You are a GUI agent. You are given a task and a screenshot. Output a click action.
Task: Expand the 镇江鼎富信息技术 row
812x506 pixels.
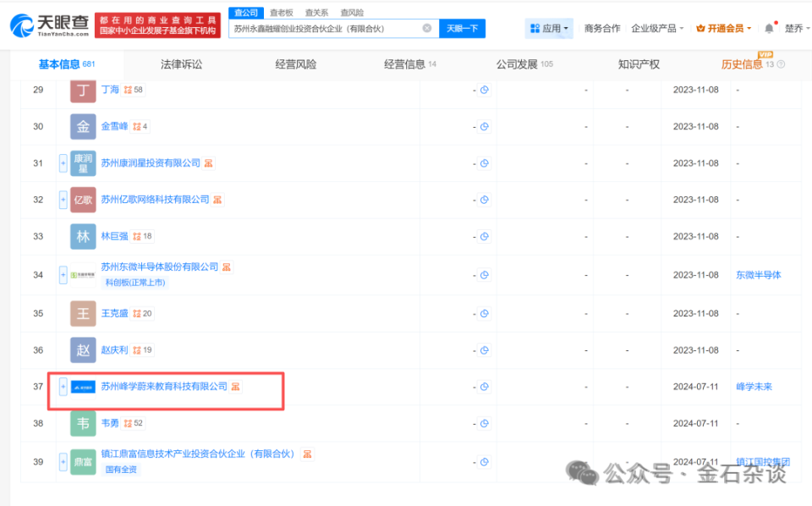coord(63,461)
